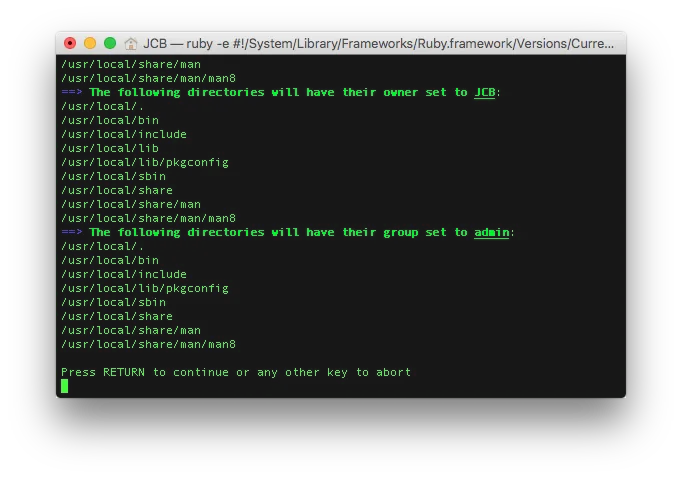Select '/usr/local/share/man/man8' in the owner list

coord(148,218)
